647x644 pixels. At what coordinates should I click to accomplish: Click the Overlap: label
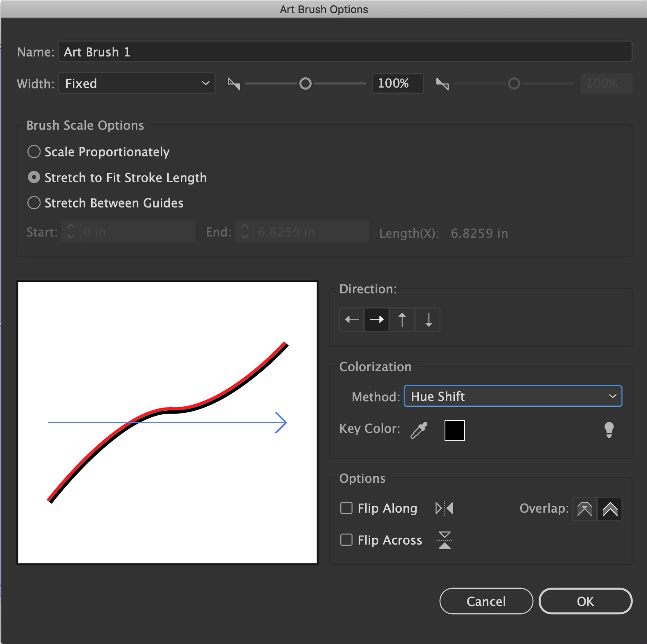point(544,508)
